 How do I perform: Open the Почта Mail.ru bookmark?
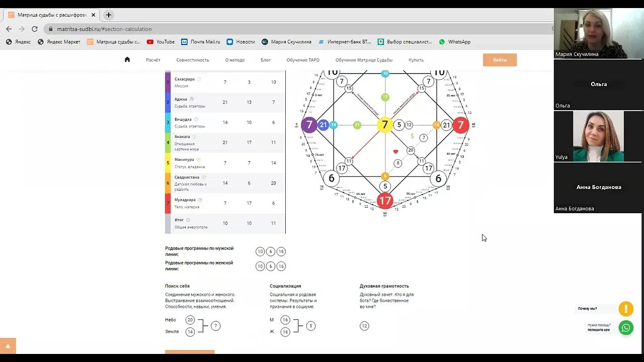point(201,42)
